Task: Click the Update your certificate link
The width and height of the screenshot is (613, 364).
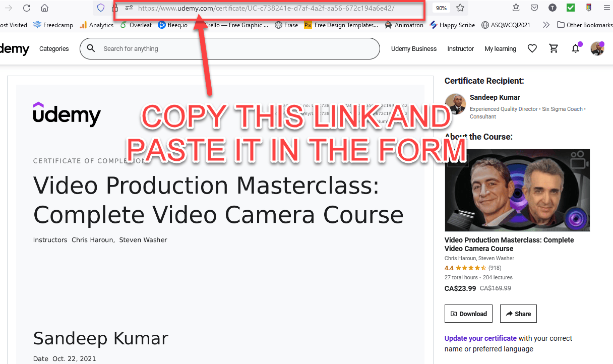Action: point(480,338)
